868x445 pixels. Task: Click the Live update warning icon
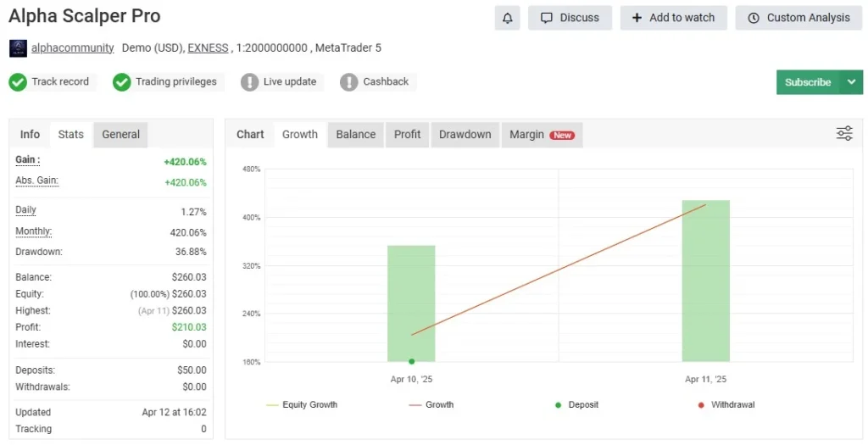pyautogui.click(x=250, y=82)
